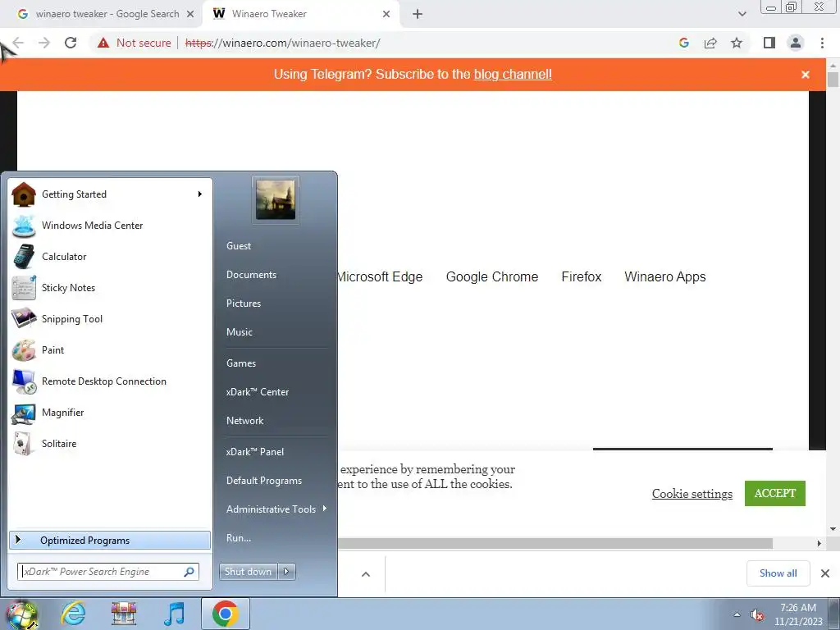Click the address bar URL
This screenshot has width=840, height=630.
point(282,43)
